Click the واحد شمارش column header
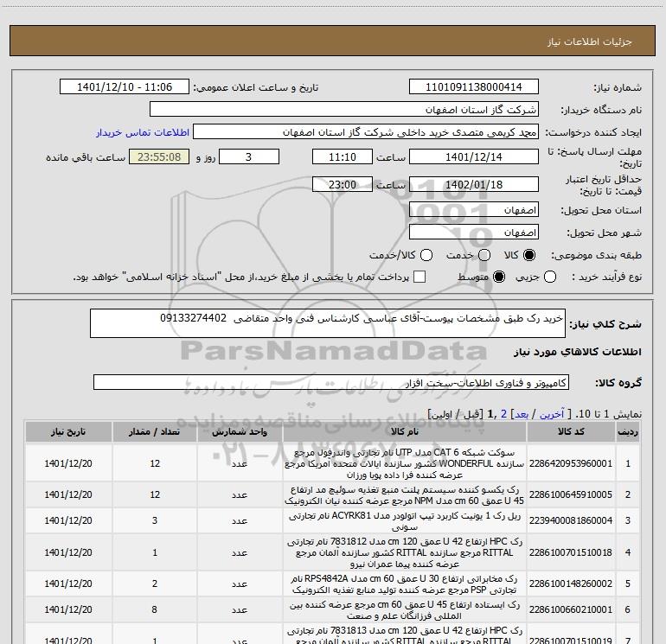This screenshot has width=666, height=644. click(x=240, y=431)
